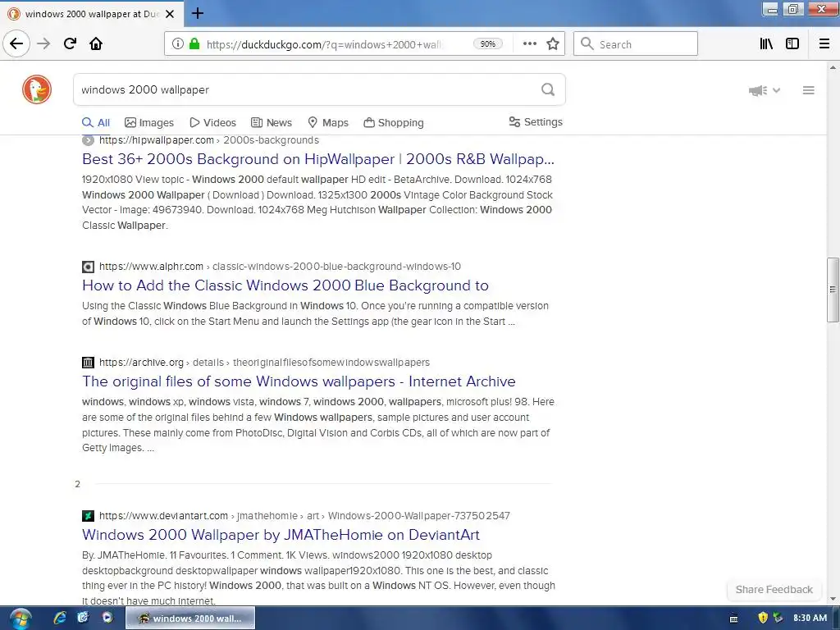The height and width of the screenshot is (630, 840).
Task: Click the 8:30 AM clock
Action: [810, 619]
